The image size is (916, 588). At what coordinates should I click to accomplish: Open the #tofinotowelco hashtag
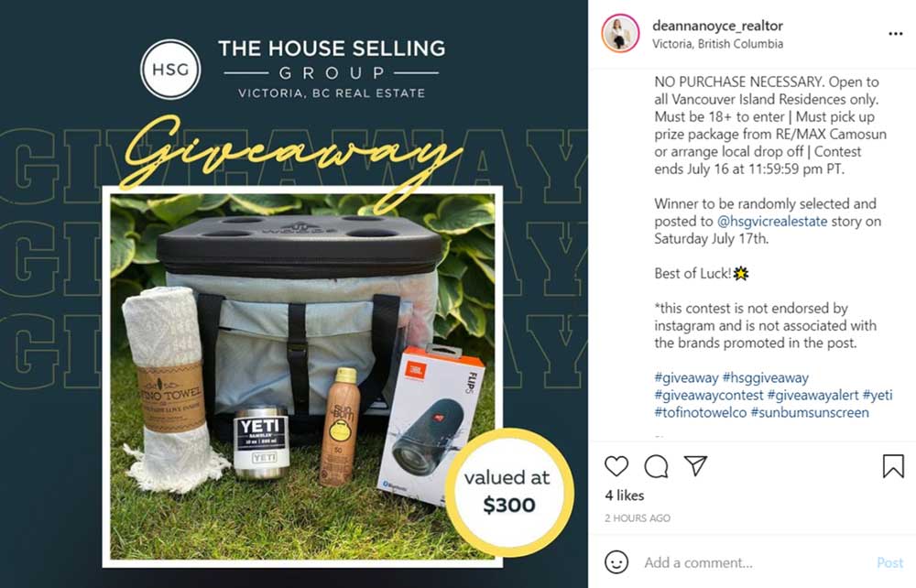[701, 413]
